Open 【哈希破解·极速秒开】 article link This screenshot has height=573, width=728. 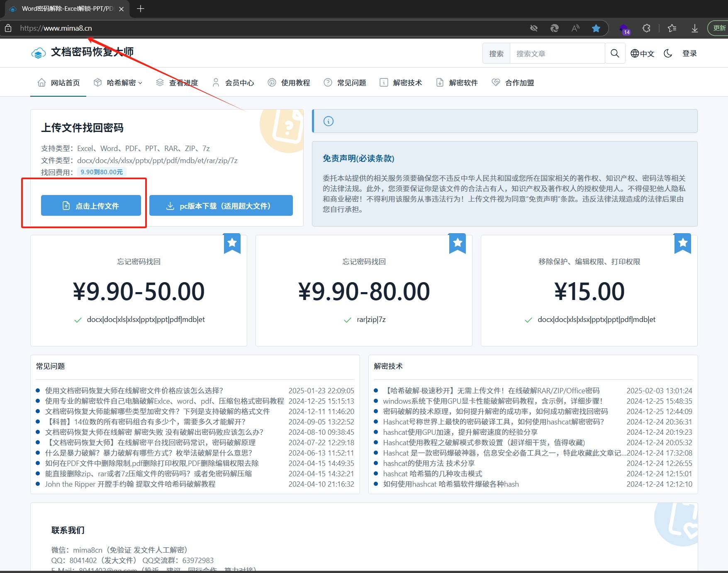click(x=491, y=390)
